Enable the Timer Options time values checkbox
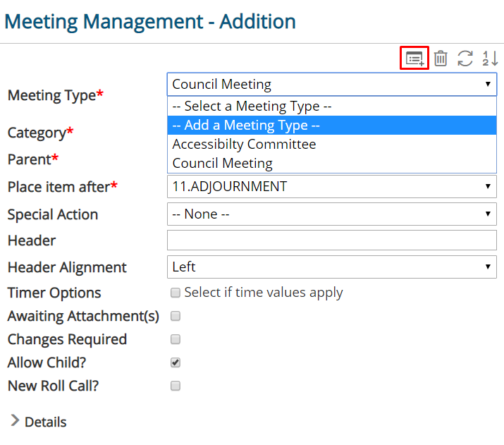 tap(176, 293)
